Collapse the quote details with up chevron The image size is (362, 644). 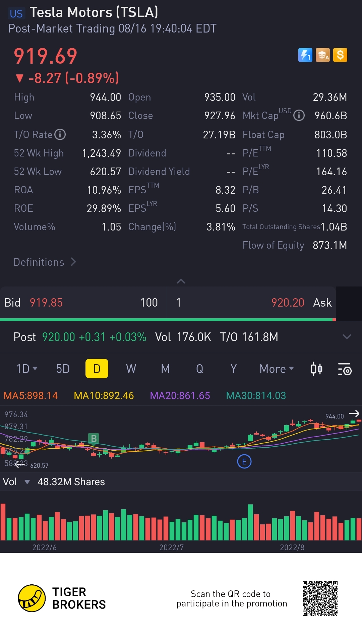click(181, 281)
